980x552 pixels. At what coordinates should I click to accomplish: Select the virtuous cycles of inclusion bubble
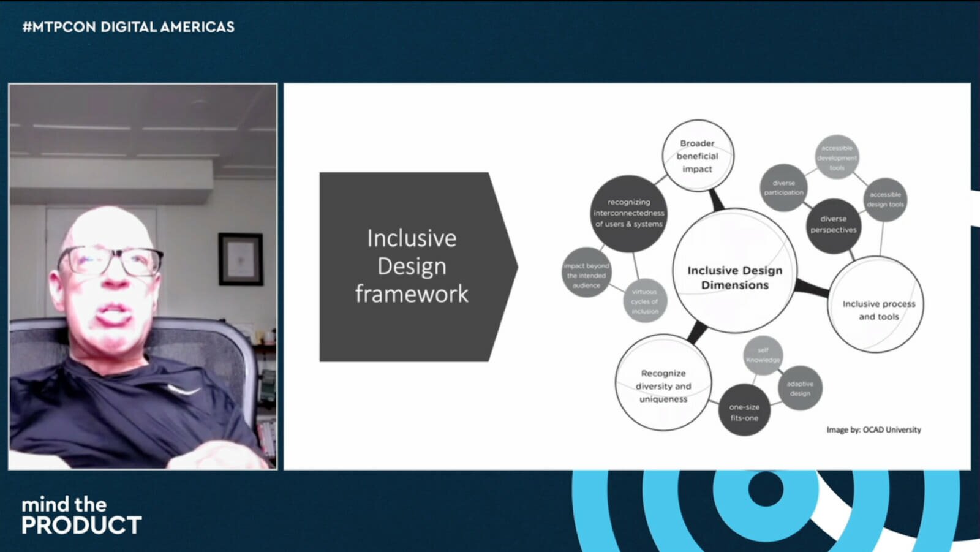[644, 301]
